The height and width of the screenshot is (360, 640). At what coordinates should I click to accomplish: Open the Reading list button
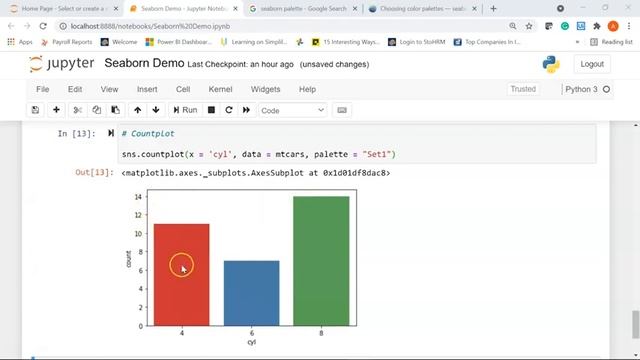coord(611,42)
